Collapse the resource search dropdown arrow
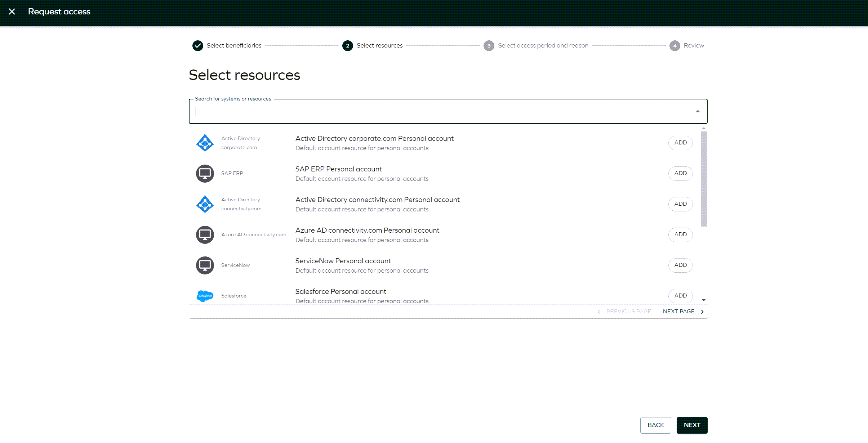Screen dimensions: 868x443 tap(698, 111)
